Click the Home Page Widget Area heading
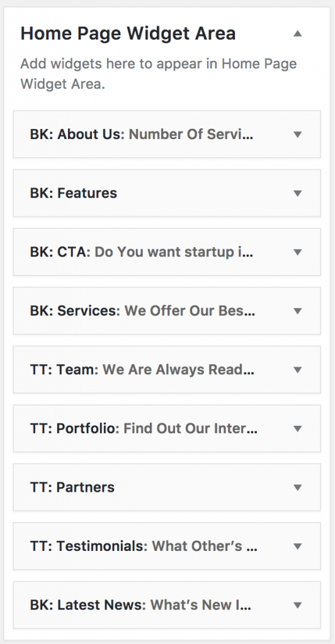335x644 pixels. tap(128, 34)
